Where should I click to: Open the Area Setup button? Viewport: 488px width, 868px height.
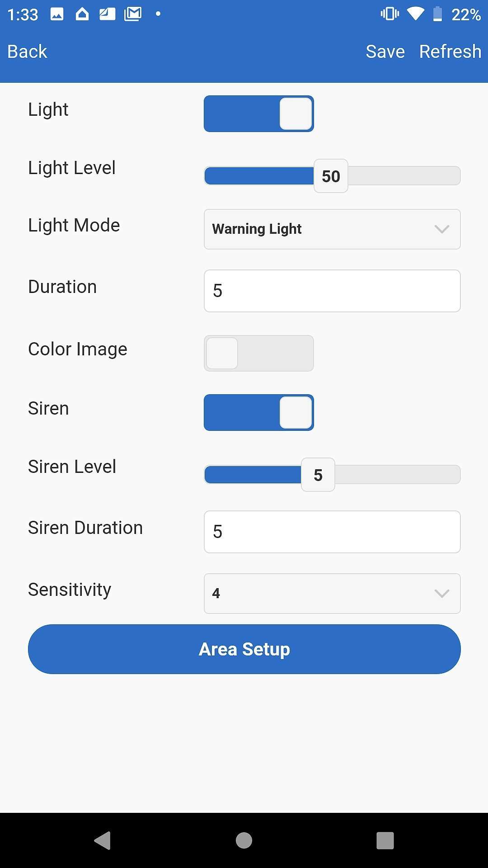point(244,649)
